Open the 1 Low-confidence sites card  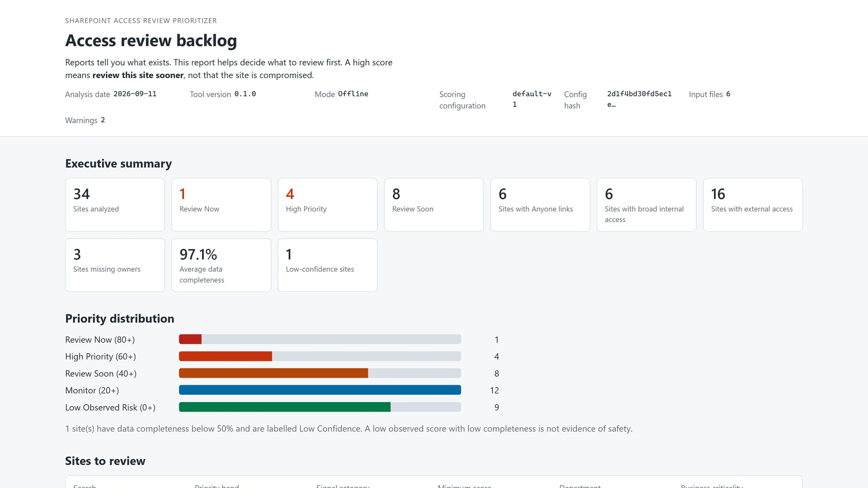point(328,265)
